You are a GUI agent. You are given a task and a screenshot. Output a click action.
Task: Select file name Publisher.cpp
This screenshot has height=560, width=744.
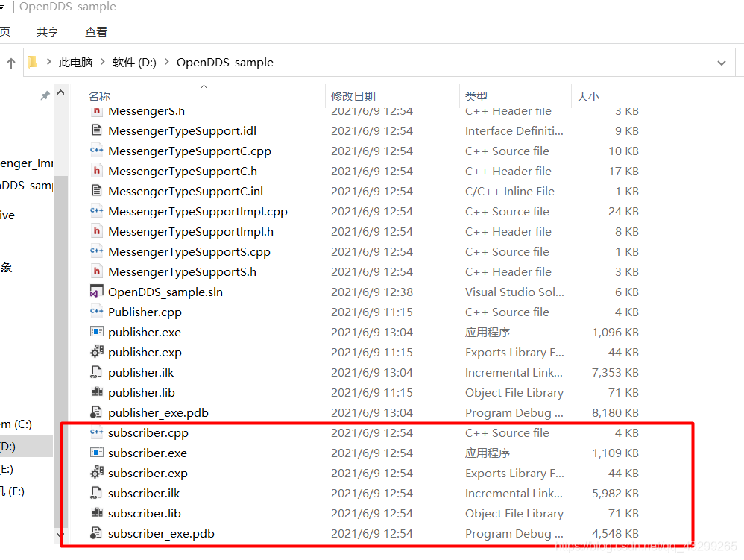point(145,312)
